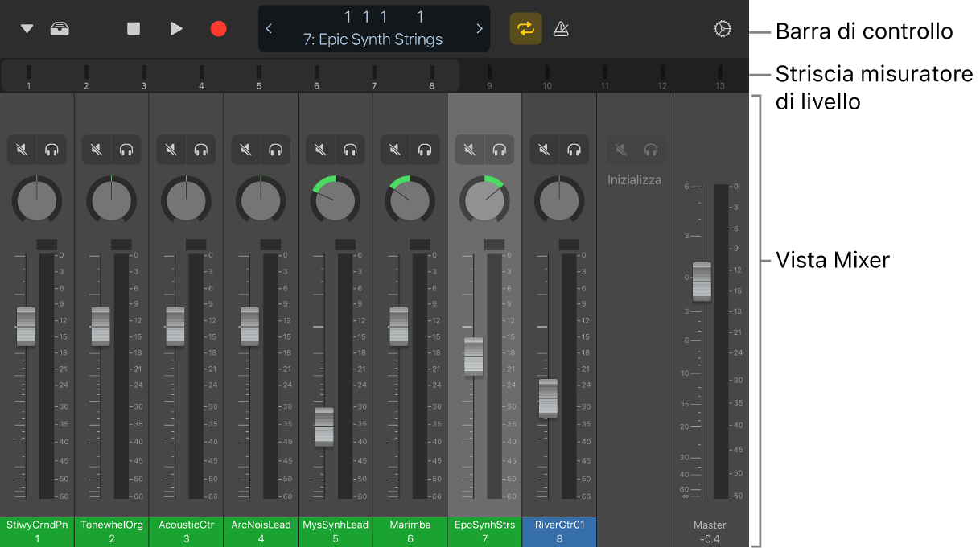Advance to next section with right chevron
980x548 pixels.
[x=480, y=28]
